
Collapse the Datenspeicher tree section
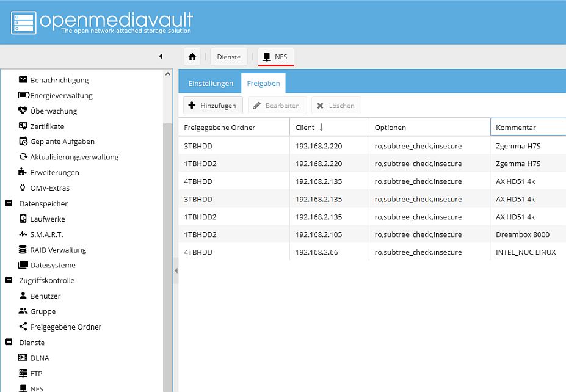pyautogui.click(x=9, y=203)
